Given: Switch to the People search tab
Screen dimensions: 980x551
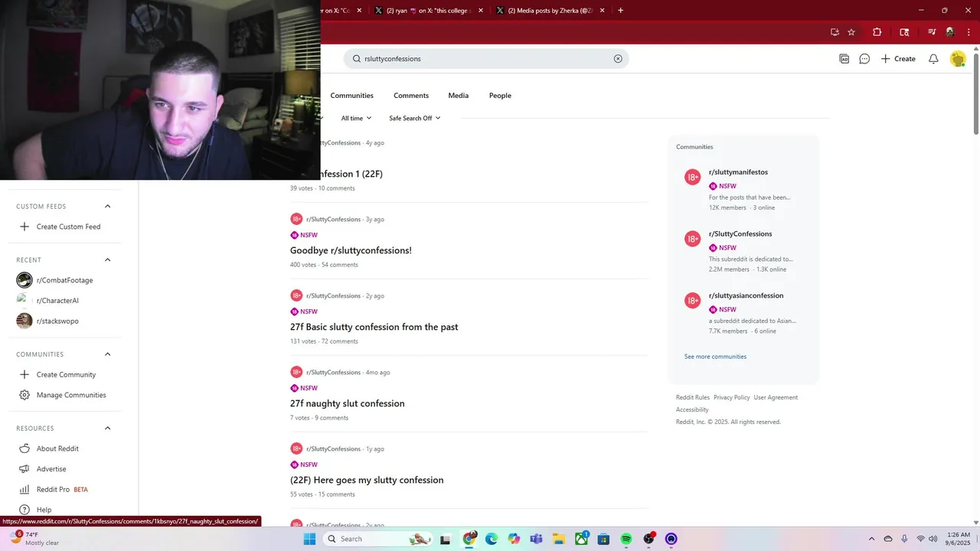Looking at the screenshot, I should coord(500,96).
